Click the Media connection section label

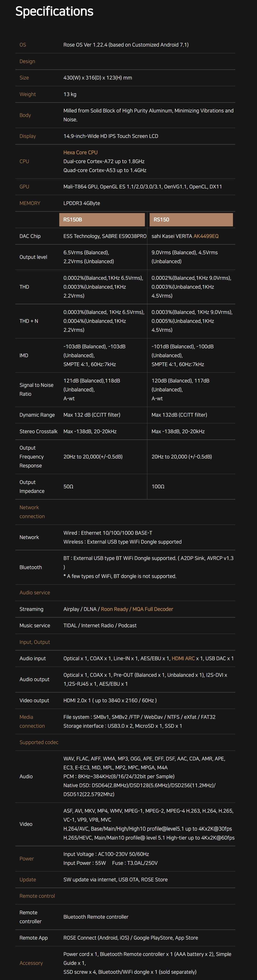32,721
